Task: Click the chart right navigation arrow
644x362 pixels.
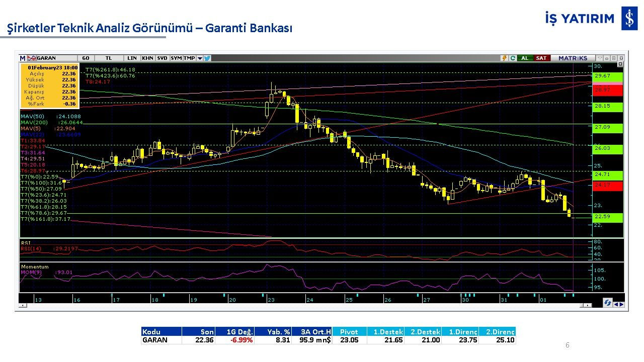Action: [x=621, y=303]
